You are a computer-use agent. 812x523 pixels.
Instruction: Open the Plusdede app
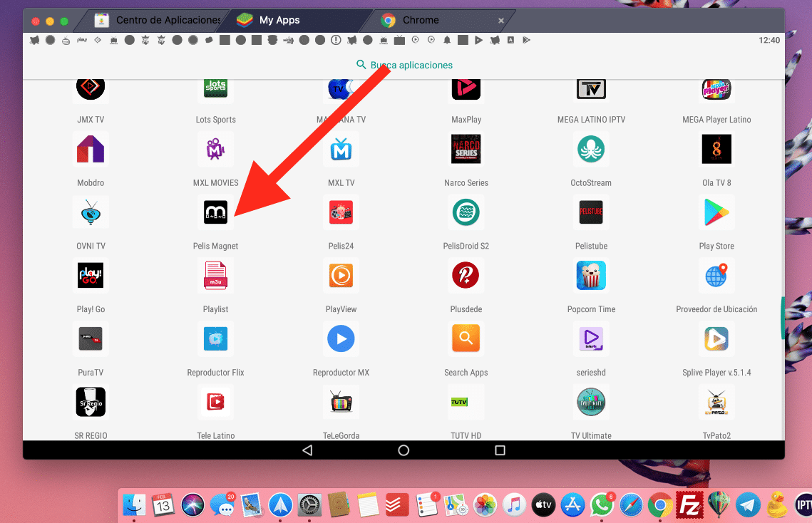[466, 276]
